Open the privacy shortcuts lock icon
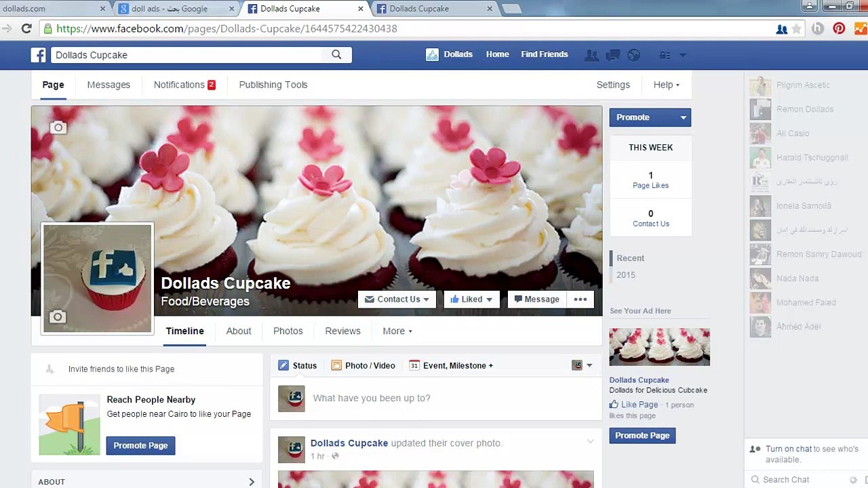The height and width of the screenshot is (488, 868). point(665,55)
